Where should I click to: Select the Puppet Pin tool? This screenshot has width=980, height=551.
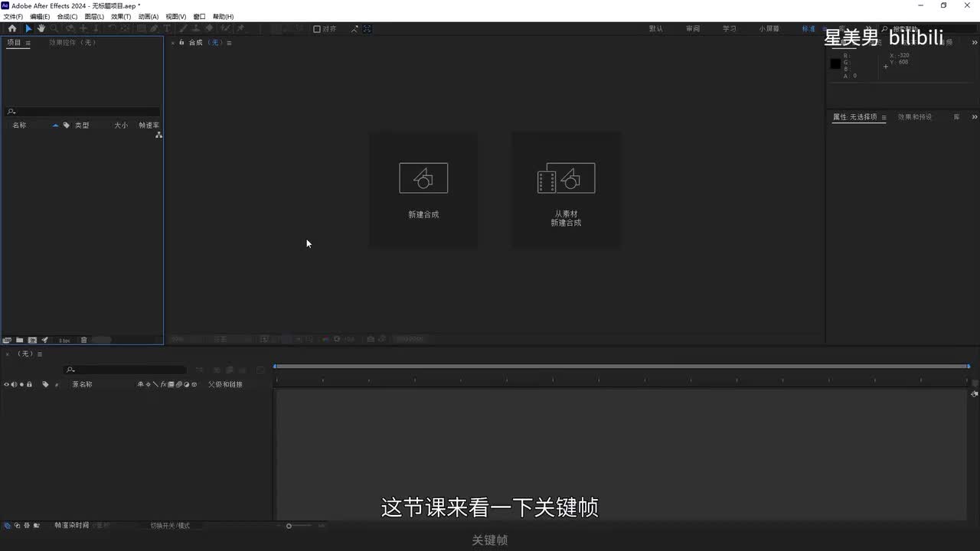[x=240, y=28]
